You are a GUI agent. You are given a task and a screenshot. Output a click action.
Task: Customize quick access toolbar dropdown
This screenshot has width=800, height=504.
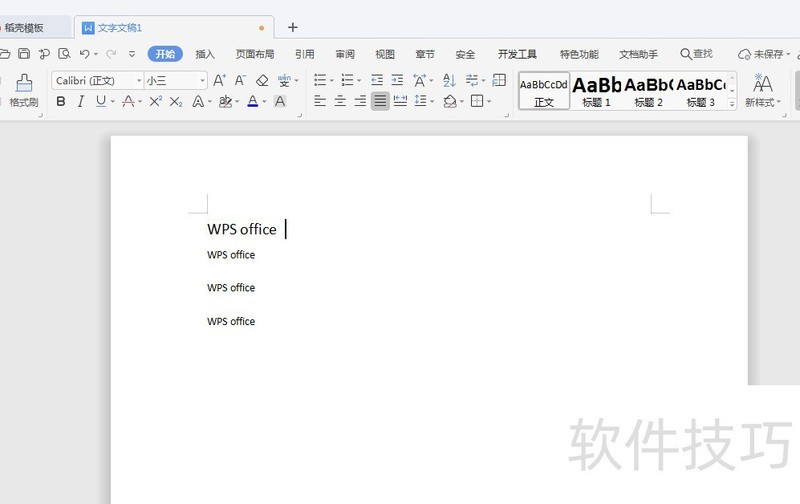pyautogui.click(x=132, y=54)
